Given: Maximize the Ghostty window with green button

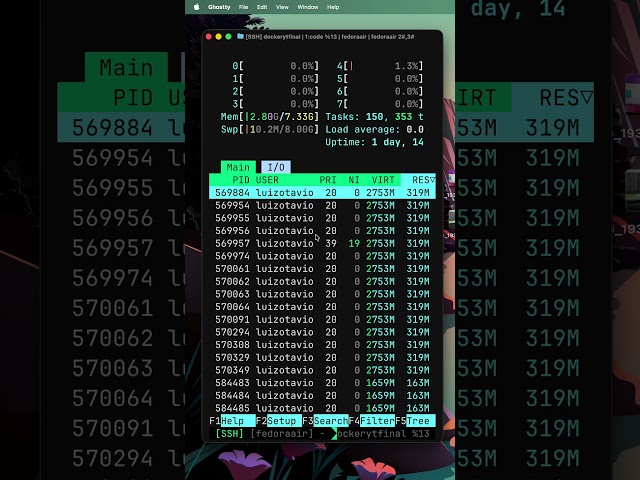Looking at the screenshot, I should [x=229, y=37].
